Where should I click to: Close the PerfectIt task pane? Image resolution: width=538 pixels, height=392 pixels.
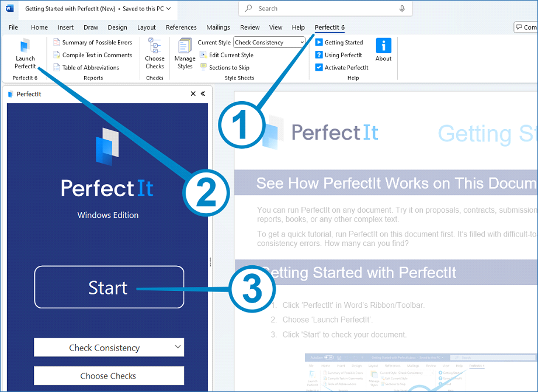193,93
